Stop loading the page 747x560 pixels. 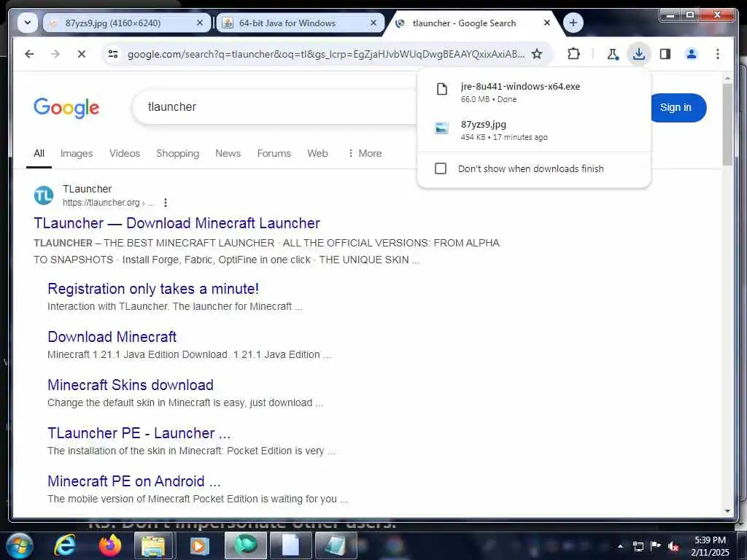click(x=82, y=54)
